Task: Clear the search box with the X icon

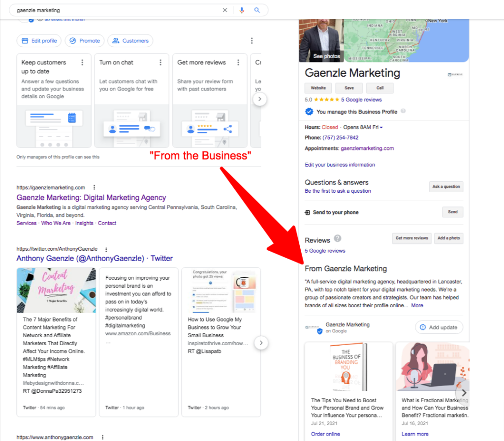Action: tap(224, 10)
